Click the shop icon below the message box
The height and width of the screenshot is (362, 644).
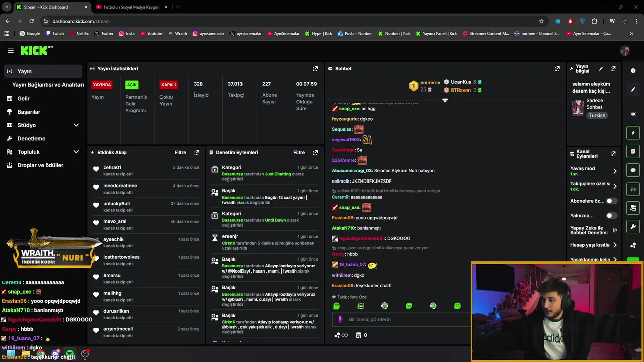(x=358, y=335)
